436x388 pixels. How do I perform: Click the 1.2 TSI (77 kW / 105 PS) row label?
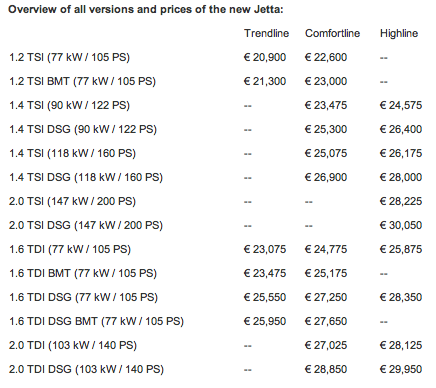click(x=69, y=57)
